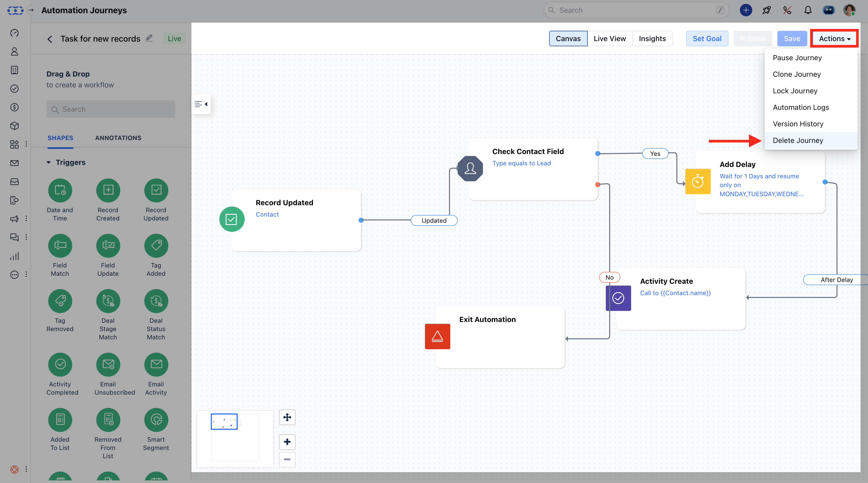Viewport: 868px width, 483px height.
Task: Open more options beside campaigns megaphone icon
Action: 26,219
